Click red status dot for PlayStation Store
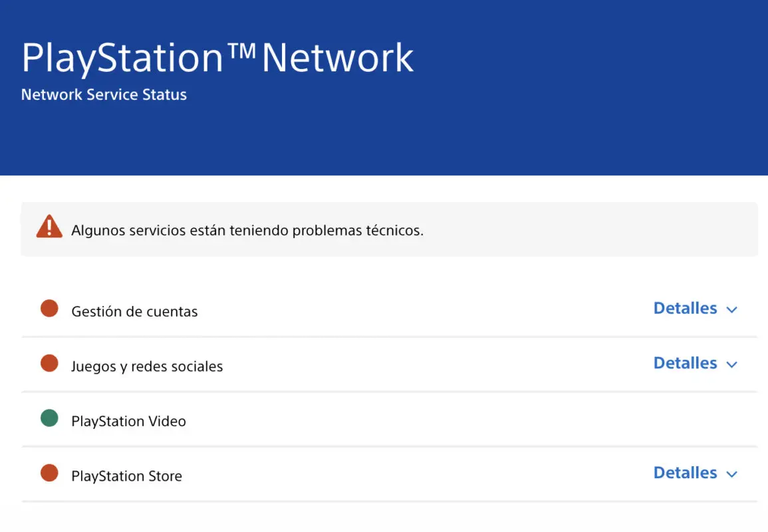Screen dimensions: 768x532 [49, 473]
